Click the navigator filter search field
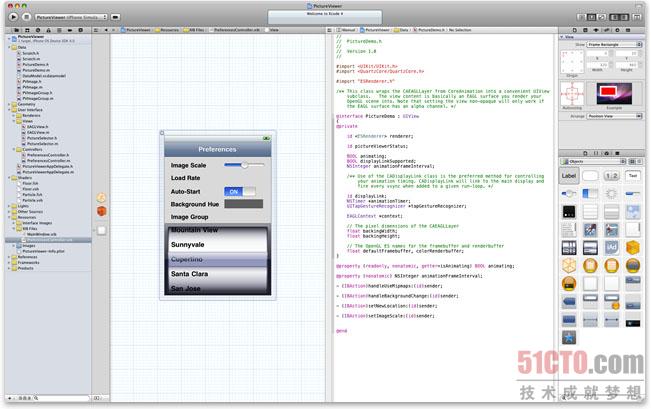Image resolution: width=651 pixels, height=409 pixels. point(61,398)
